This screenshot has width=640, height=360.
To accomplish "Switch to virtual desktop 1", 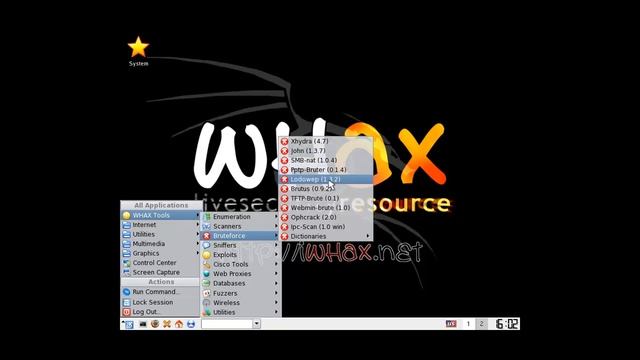I will click(468, 324).
